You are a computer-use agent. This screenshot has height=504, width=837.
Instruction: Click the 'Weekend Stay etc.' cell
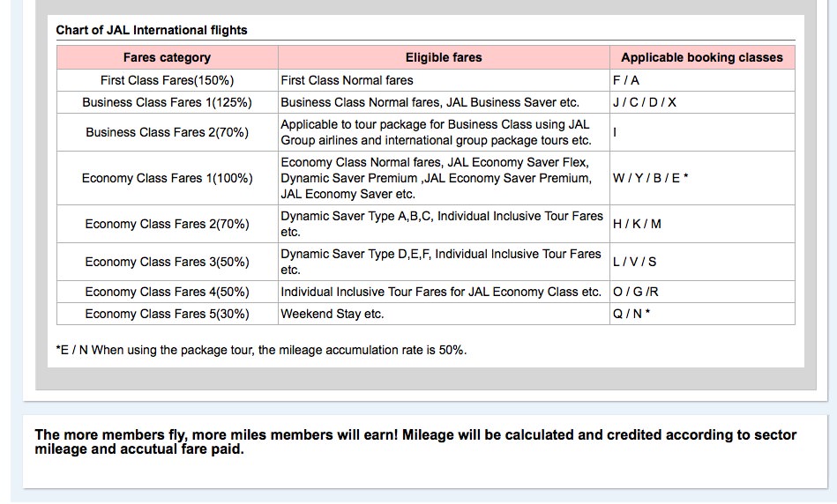(x=444, y=314)
